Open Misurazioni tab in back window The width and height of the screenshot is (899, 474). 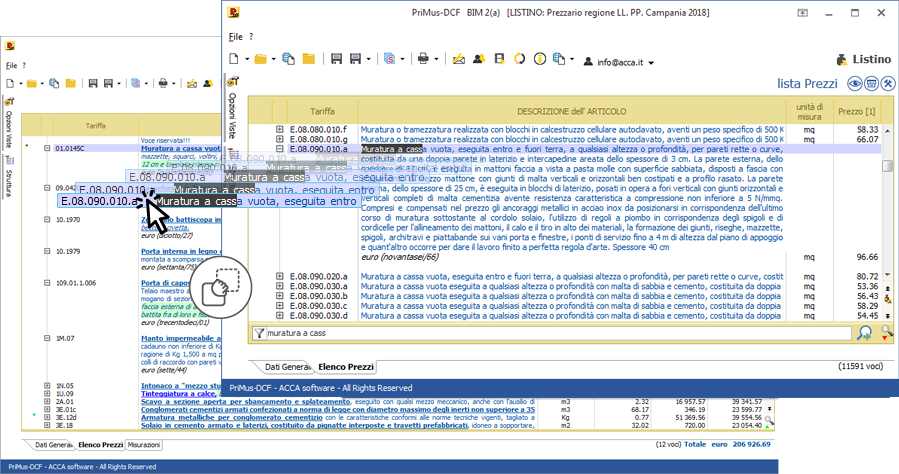(144, 445)
